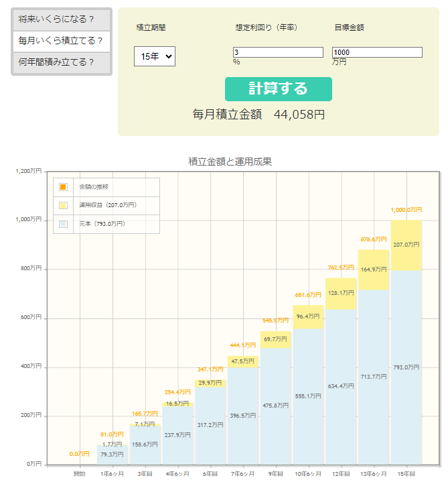Viewport: 448px width, 482px height.
Task: Select the 164.9万円 earnings segment at 13年6ヶ月
Action: pyautogui.click(x=373, y=269)
